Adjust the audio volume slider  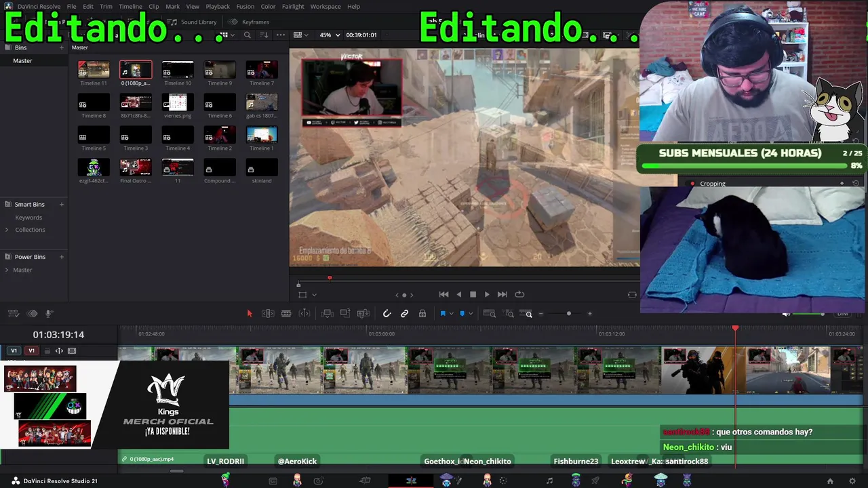(x=809, y=314)
